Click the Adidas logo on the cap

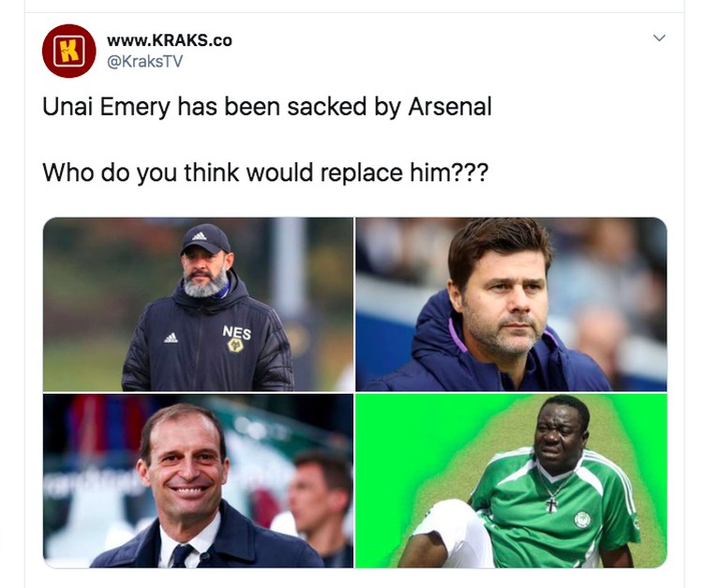tap(200, 236)
